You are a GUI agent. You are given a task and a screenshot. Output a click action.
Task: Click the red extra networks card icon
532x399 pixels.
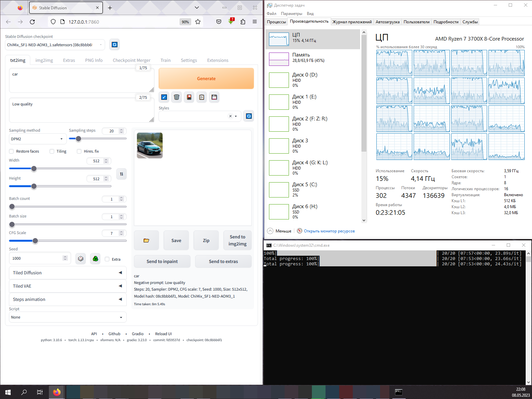point(189,97)
